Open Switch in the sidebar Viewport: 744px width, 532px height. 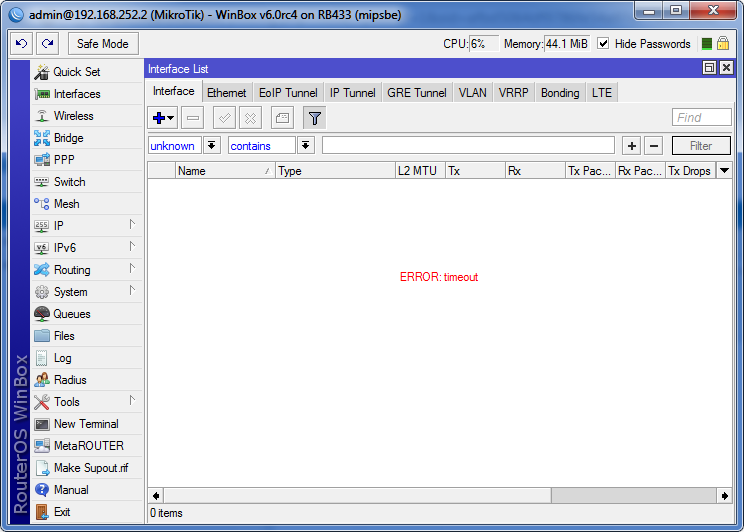point(87,182)
